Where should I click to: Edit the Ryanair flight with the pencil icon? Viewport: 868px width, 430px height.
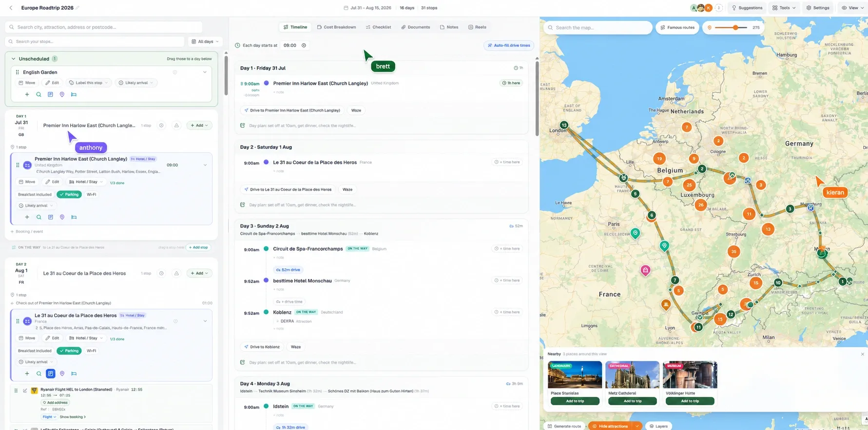point(25,390)
